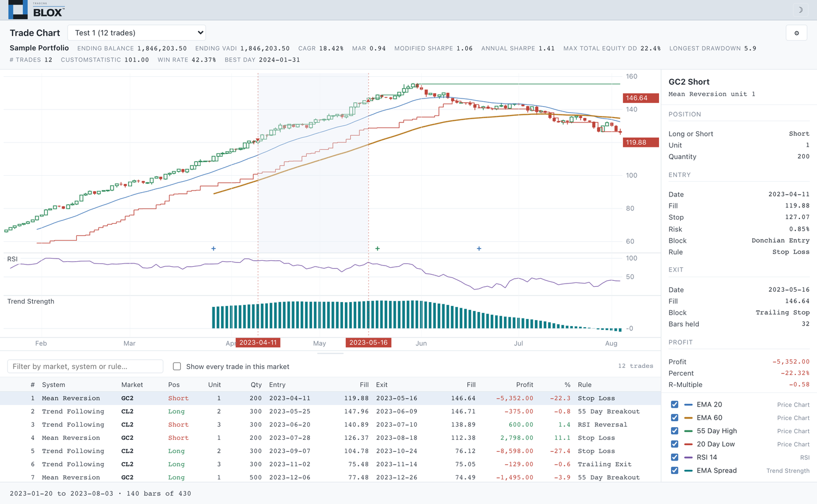Click the 146.64 exit price tag
Viewport: 817px width, 504px height.
[x=641, y=98]
